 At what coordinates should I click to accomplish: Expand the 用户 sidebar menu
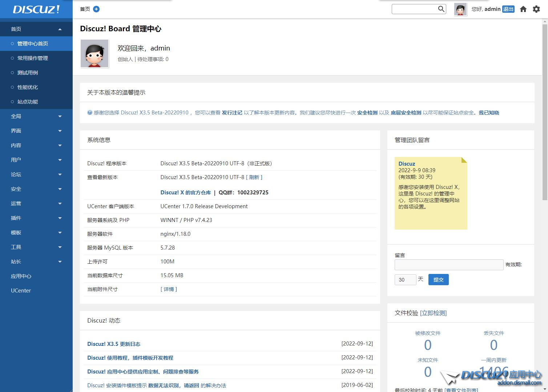point(36,160)
